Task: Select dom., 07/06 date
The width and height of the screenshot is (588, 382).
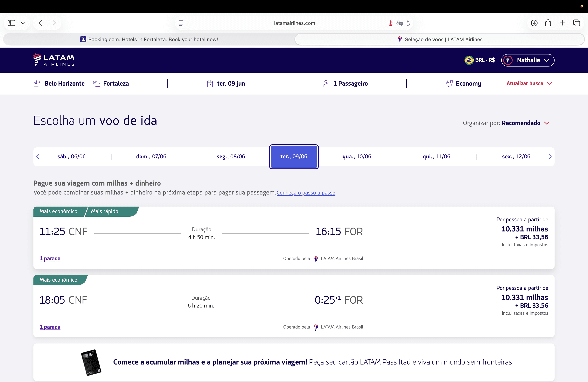Action: click(x=151, y=156)
